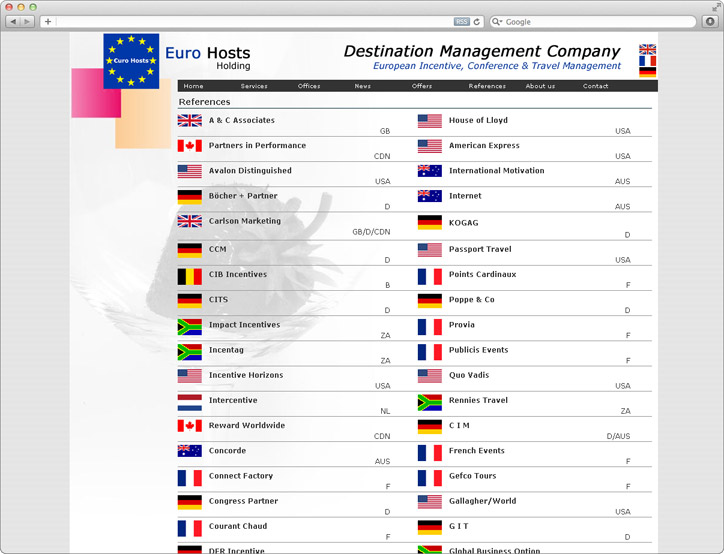Open the Contact menu item
Screen dimensions: 724x554
pyautogui.click(x=596, y=86)
